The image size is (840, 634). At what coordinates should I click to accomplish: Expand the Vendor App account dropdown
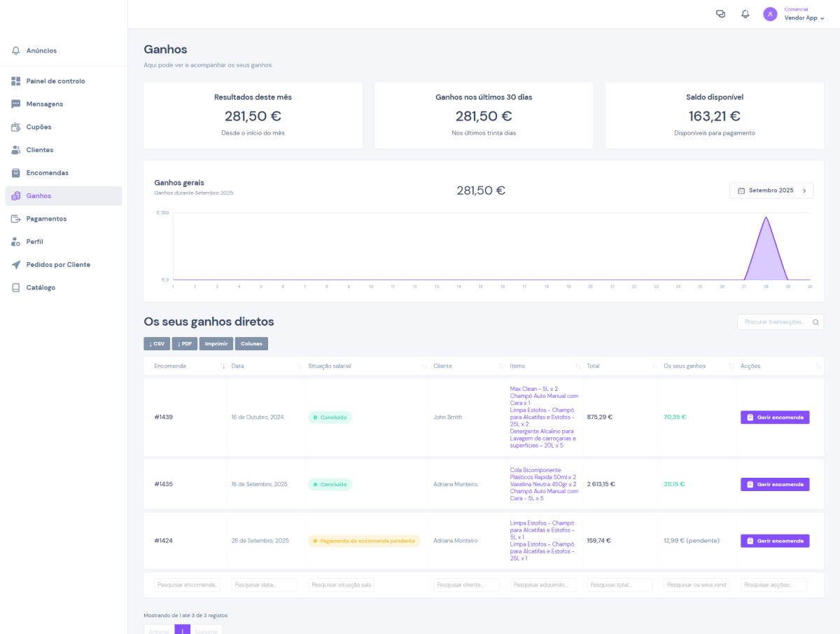tap(804, 18)
